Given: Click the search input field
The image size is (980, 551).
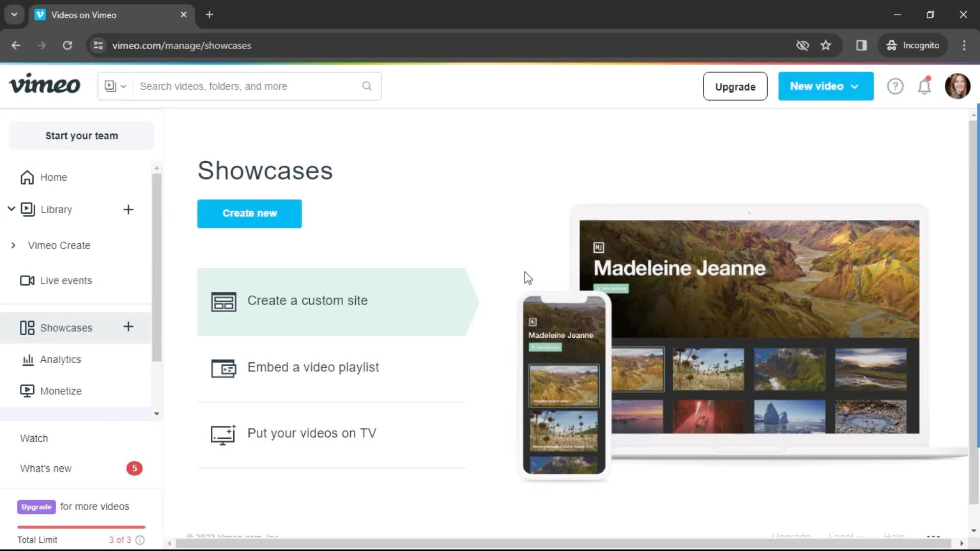Looking at the screenshot, I should [x=239, y=86].
